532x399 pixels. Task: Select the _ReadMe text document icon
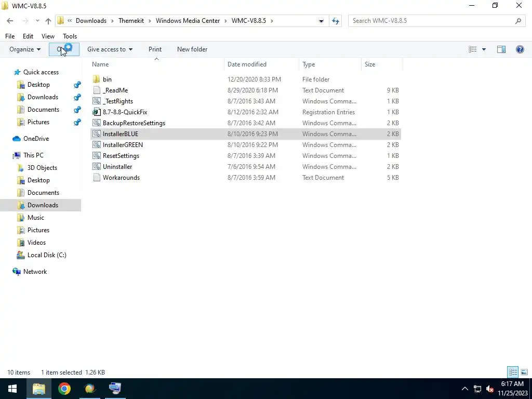pos(97,90)
